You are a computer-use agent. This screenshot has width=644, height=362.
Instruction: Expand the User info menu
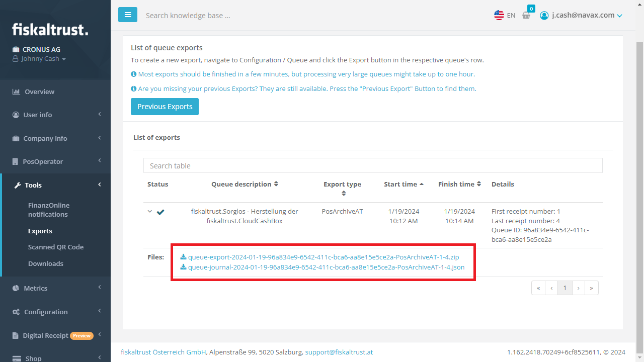pyautogui.click(x=55, y=115)
